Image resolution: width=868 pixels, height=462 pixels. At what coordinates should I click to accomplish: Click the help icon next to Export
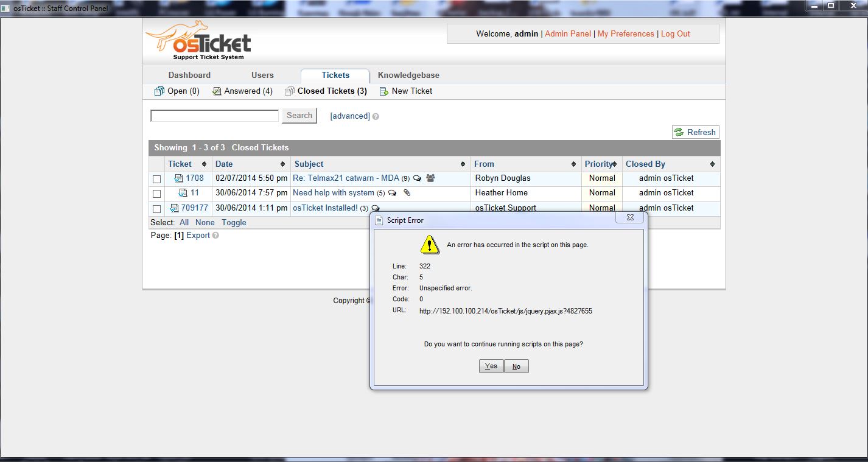pyautogui.click(x=215, y=234)
